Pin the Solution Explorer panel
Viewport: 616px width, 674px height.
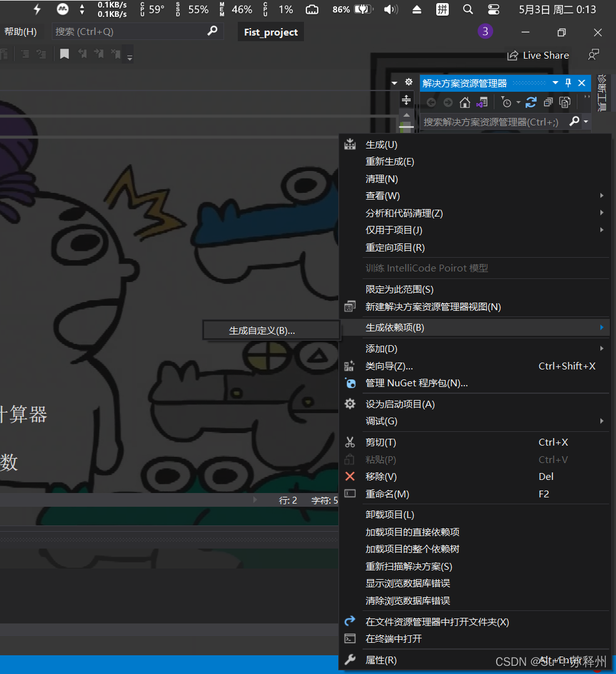(569, 83)
